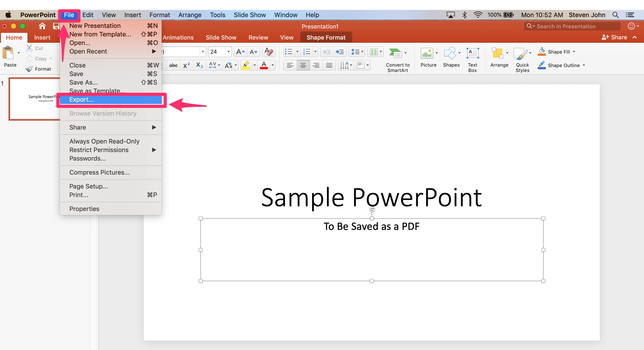Align text left
The width and height of the screenshot is (644, 350).
pyautogui.click(x=290, y=65)
